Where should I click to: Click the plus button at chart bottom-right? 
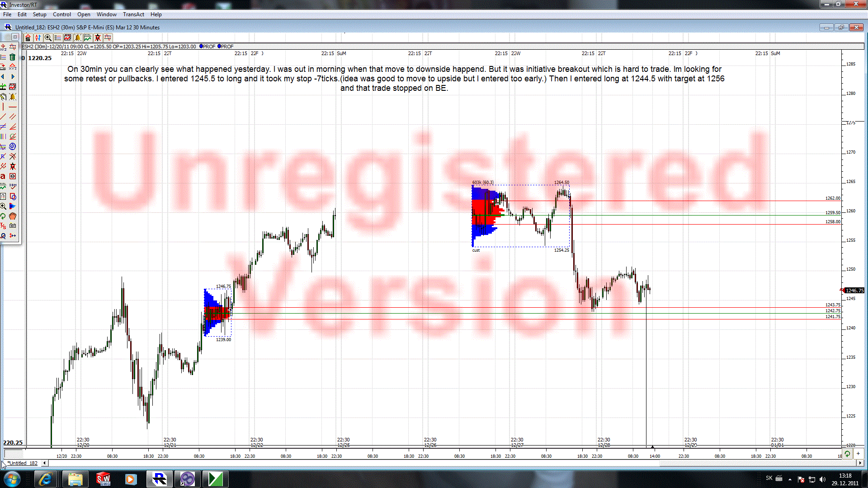[858, 454]
